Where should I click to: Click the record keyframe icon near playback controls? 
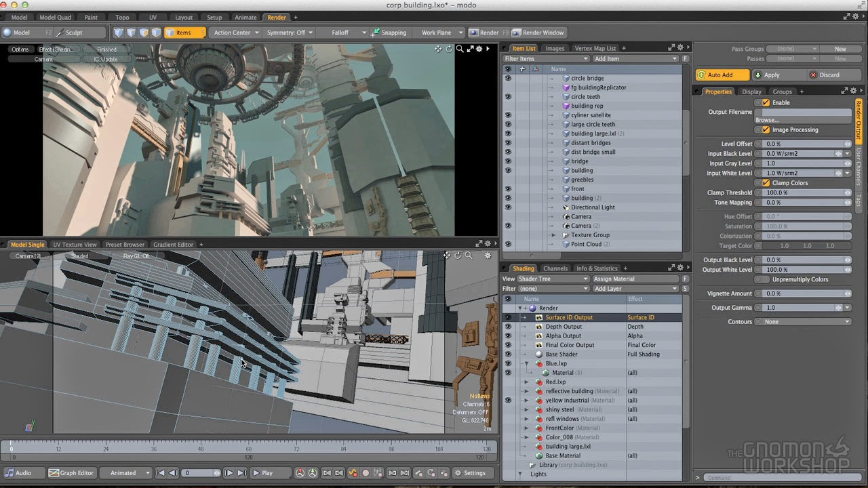pyautogui.click(x=366, y=473)
